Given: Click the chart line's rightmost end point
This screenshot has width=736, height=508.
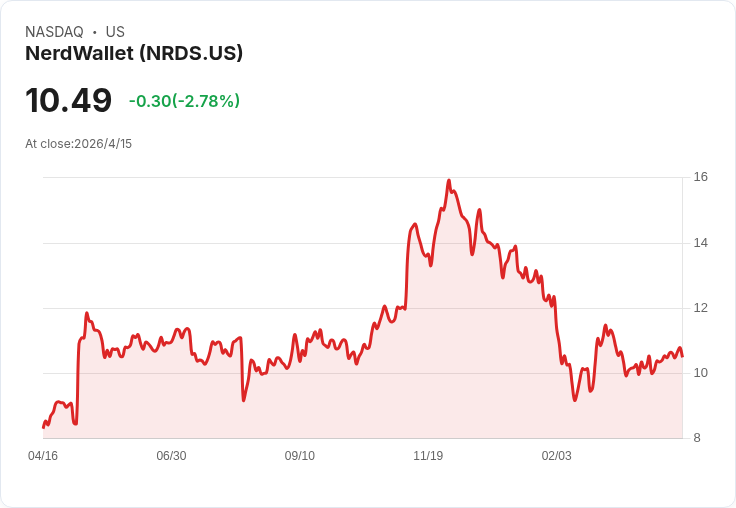Looking at the screenshot, I should (x=682, y=356).
